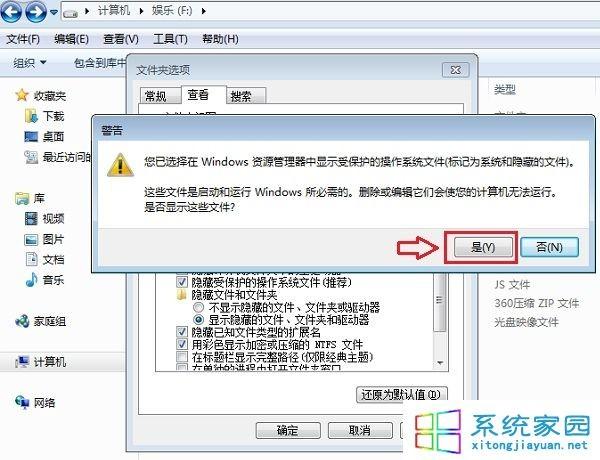Select 不显示隐藏的文件 radio button
Screen dimensions: 600x460
198,307
